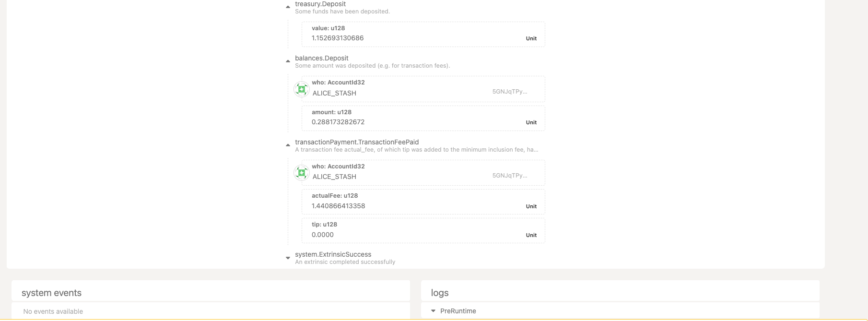Screen dimensions: 868x321
Task: Click the system events heading
Action: (51, 292)
